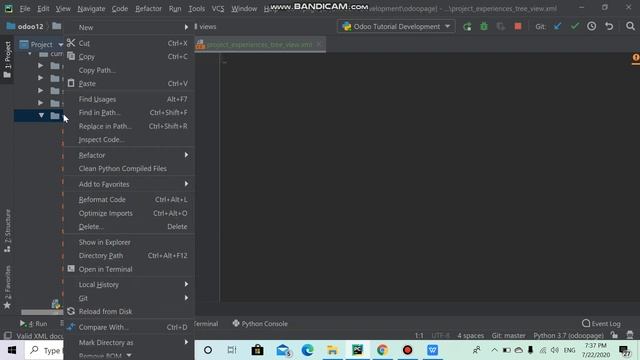
Task: Open Google Chrome from the taskbar
Action: 382,350
